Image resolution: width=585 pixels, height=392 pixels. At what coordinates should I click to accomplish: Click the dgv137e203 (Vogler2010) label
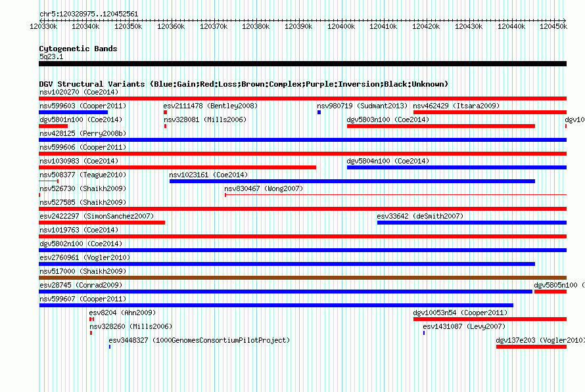point(540,340)
